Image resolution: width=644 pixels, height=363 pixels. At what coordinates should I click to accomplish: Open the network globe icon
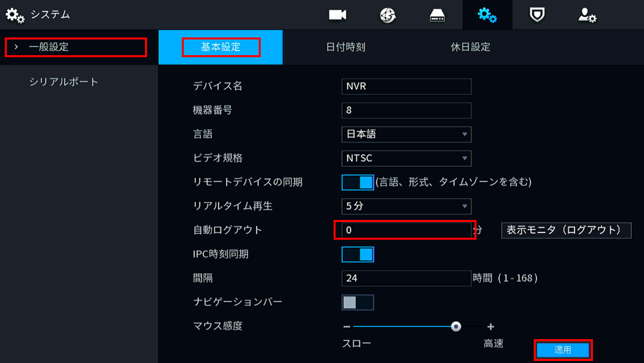click(x=388, y=15)
